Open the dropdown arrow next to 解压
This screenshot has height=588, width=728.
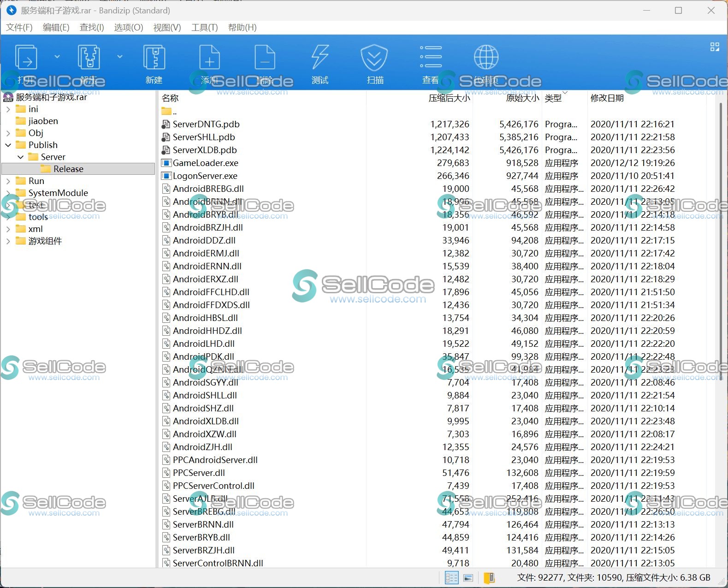click(x=120, y=57)
